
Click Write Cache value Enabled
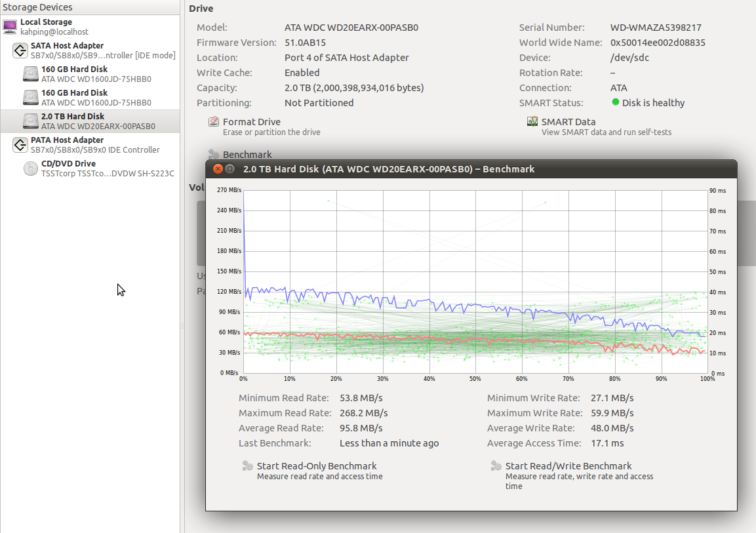(302, 72)
